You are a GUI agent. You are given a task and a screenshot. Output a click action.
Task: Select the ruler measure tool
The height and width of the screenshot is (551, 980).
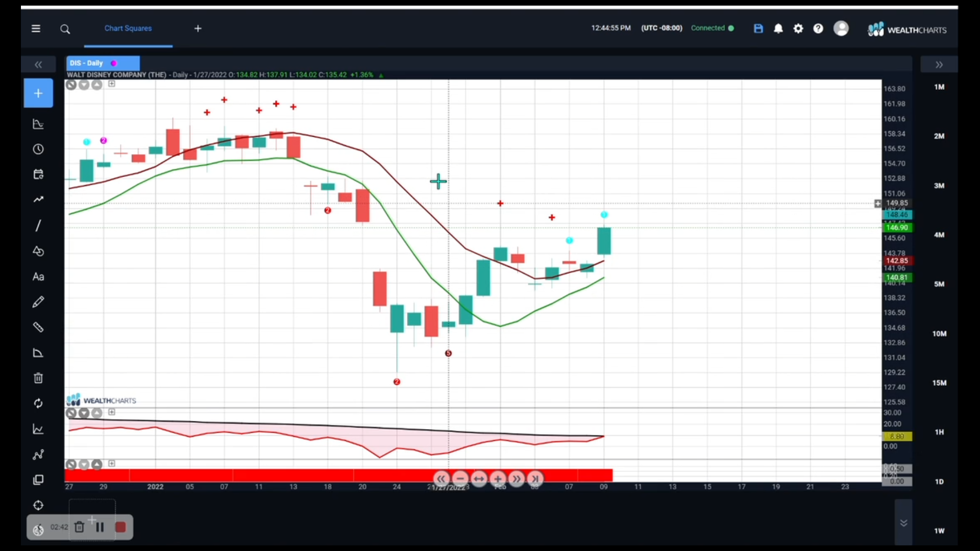38,327
